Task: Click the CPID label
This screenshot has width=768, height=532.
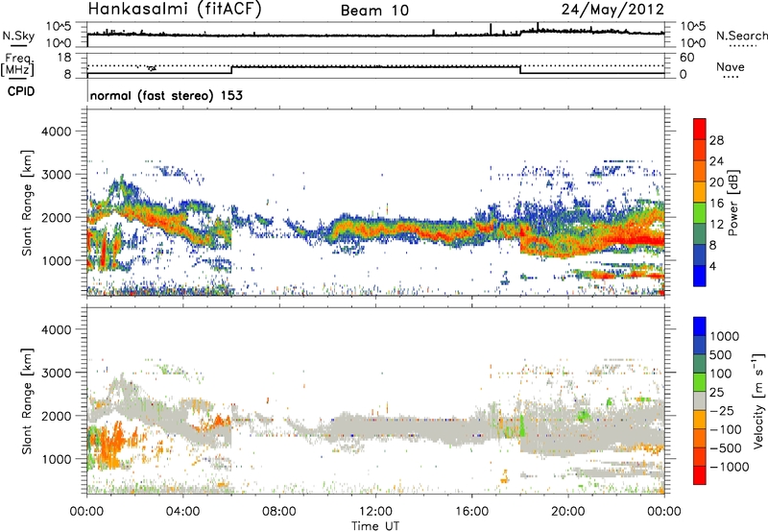Action: [x=21, y=91]
